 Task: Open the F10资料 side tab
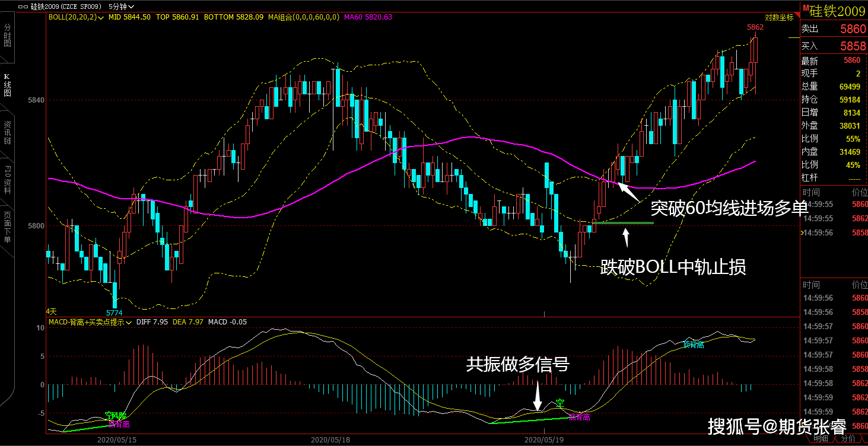point(7,181)
